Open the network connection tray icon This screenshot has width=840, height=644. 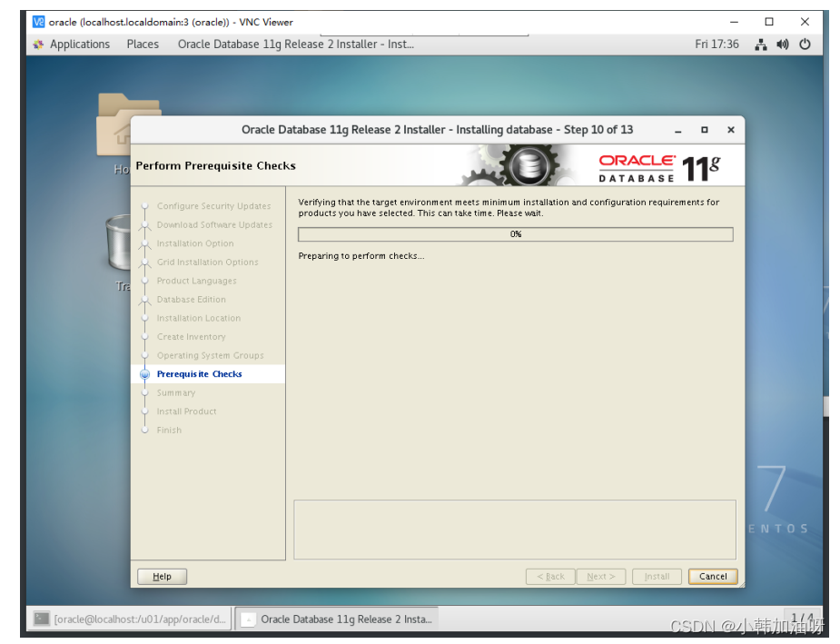pyautogui.click(x=760, y=45)
